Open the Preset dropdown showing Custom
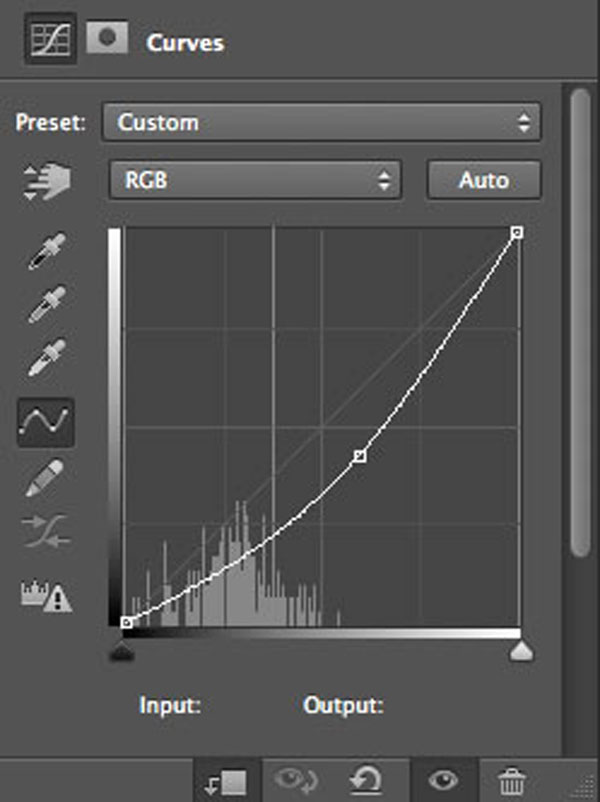This screenshot has width=600, height=802. [321, 122]
